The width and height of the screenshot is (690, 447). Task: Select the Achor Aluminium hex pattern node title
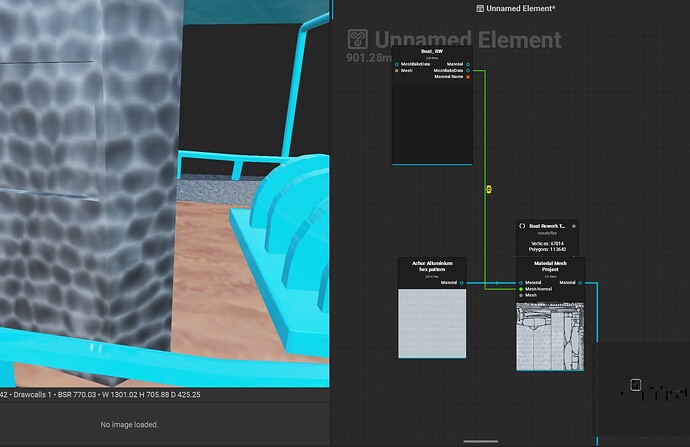point(432,265)
